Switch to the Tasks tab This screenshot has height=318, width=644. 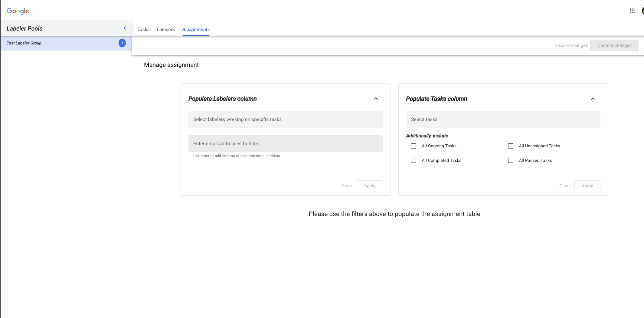coord(143,30)
